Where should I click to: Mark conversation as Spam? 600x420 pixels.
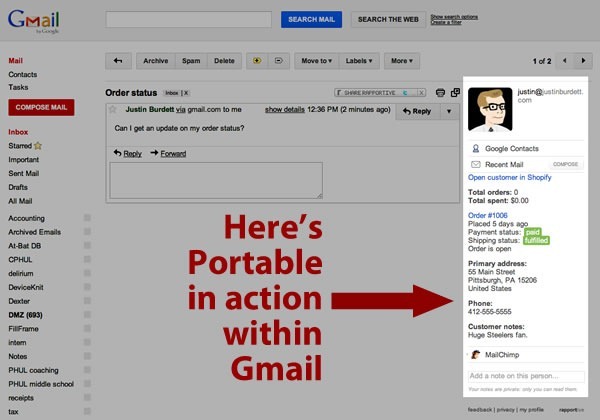click(x=191, y=61)
